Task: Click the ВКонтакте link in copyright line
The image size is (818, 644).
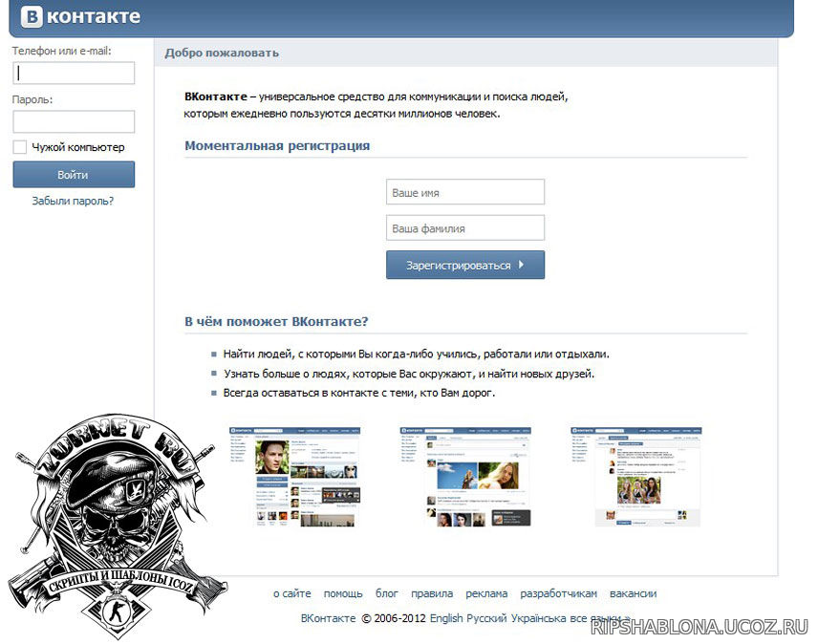Action: (328, 618)
